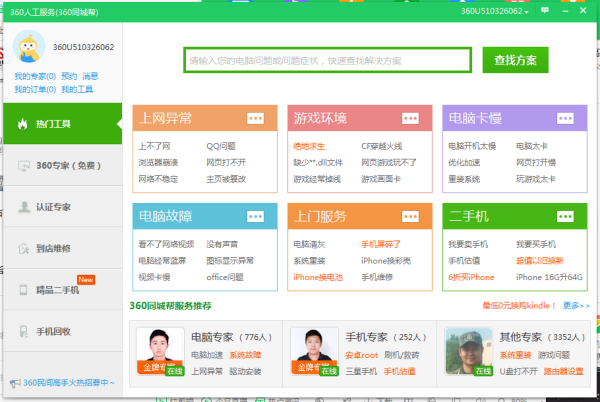The width and height of the screenshot is (600, 402).
Task: Choose 重装系统 under 电脑卡慢
Action: (464, 179)
